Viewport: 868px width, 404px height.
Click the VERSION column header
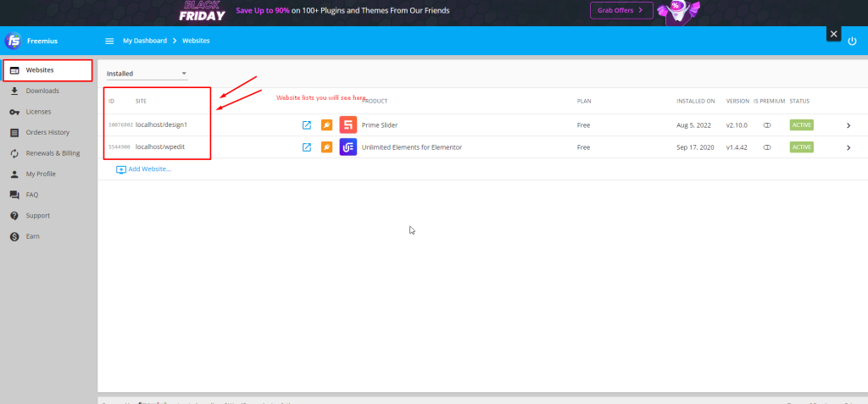point(738,102)
